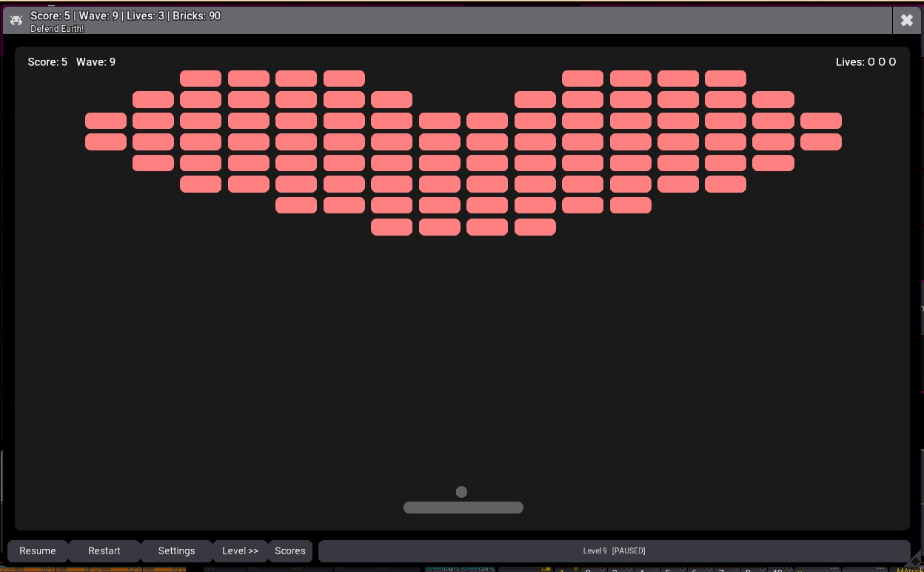Open the game Settings
This screenshot has height=572, width=924.
click(176, 551)
